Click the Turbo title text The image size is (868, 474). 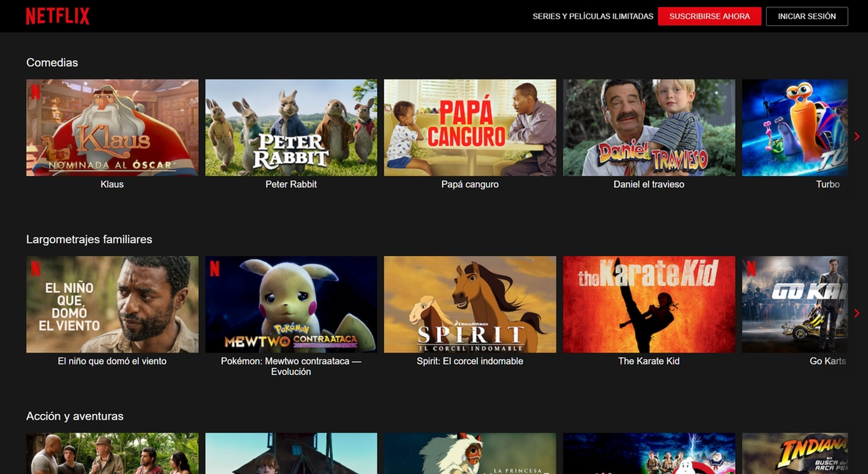pos(828,184)
